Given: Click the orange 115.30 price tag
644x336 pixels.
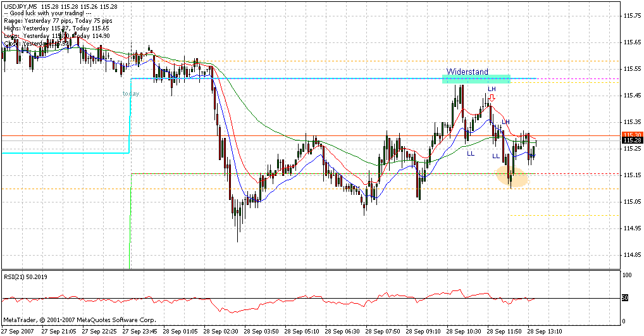Looking at the screenshot, I should click(x=632, y=135).
